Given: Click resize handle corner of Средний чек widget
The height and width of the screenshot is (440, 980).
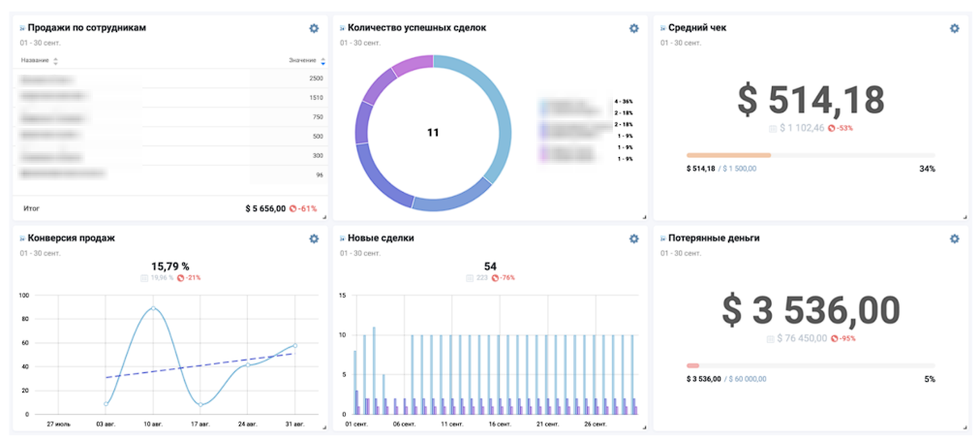Looking at the screenshot, I should click(x=965, y=216).
